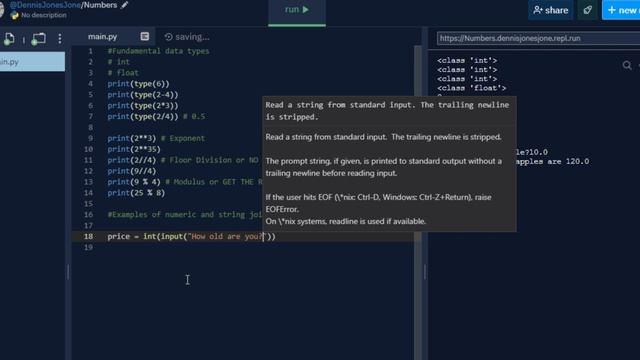This screenshot has height=360, width=640.
Task: Toggle the editor layout icon beside main.py
Action: (144, 37)
